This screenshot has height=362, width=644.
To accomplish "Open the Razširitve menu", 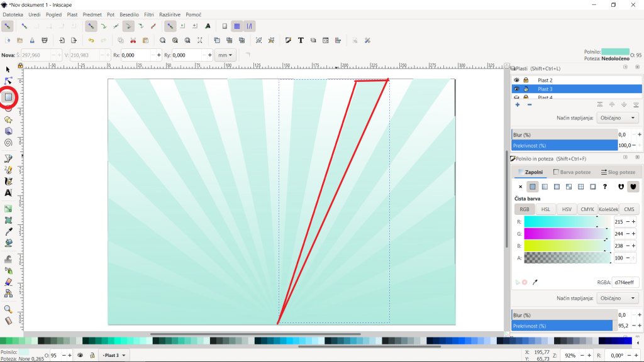I will pyautogui.click(x=170, y=14).
